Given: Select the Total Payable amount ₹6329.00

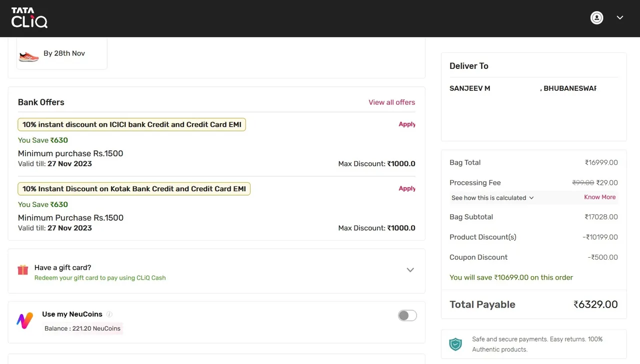Looking at the screenshot, I should tap(595, 305).
